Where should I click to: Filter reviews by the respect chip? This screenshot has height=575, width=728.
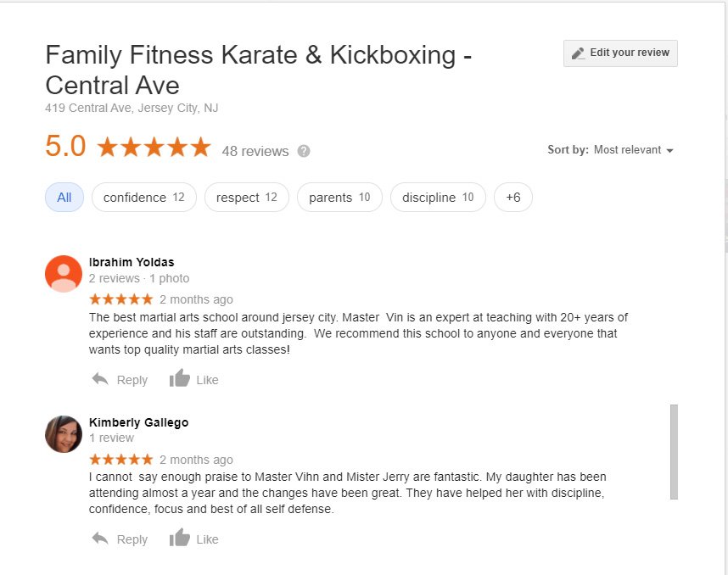pos(246,198)
